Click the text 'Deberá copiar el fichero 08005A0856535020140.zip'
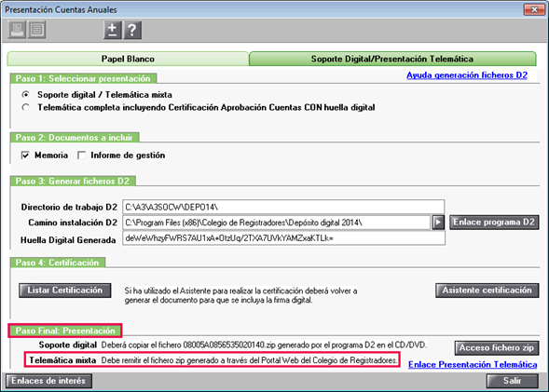The image size is (549, 392). pyautogui.click(x=188, y=345)
